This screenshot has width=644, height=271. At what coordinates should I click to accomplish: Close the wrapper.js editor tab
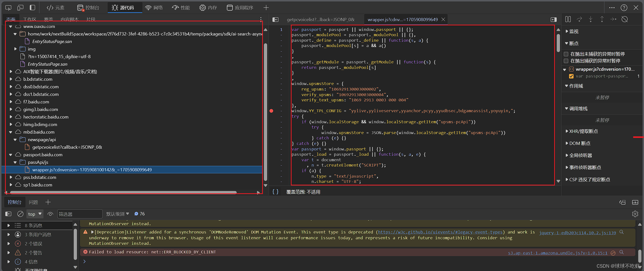[x=443, y=19]
